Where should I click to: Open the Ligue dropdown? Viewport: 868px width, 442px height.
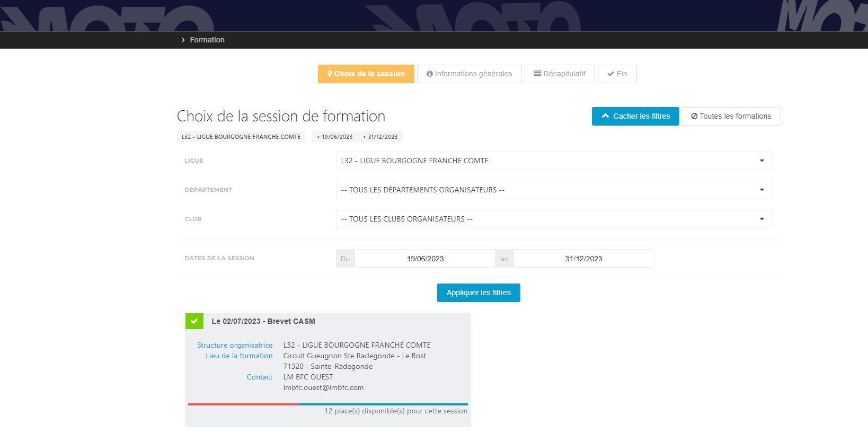tap(554, 161)
